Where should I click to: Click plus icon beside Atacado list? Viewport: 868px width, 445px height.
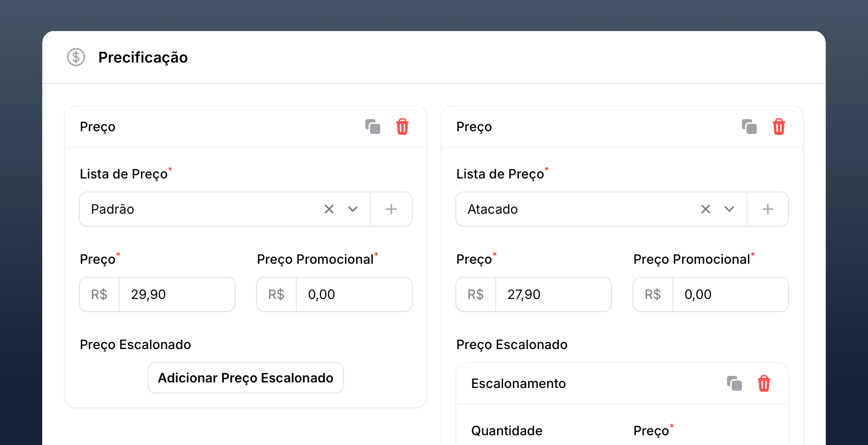click(x=768, y=209)
